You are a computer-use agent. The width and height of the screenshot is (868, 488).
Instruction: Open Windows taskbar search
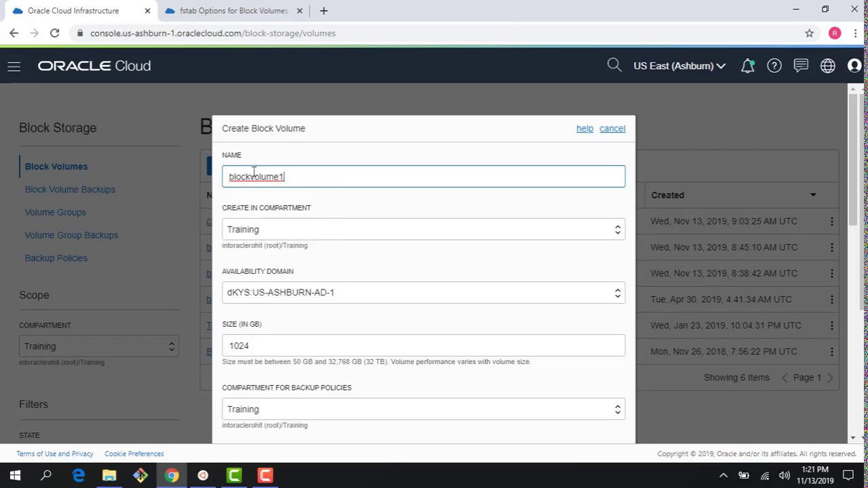pos(46,475)
